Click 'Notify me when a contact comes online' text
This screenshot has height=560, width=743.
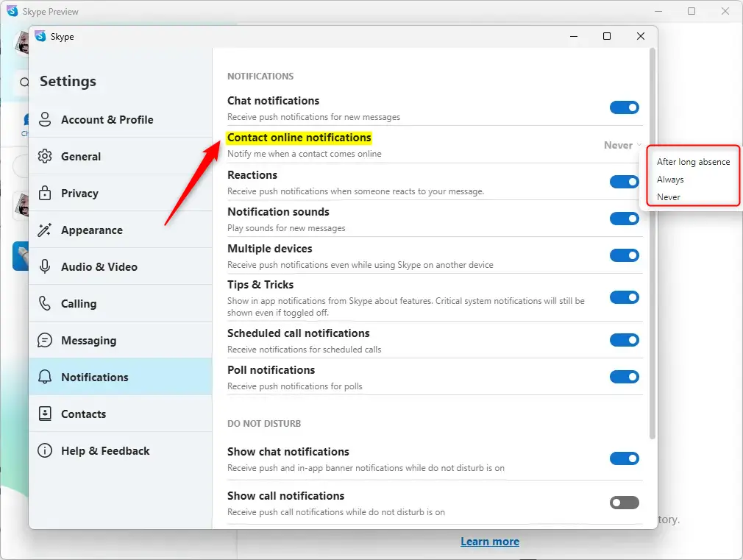305,154
